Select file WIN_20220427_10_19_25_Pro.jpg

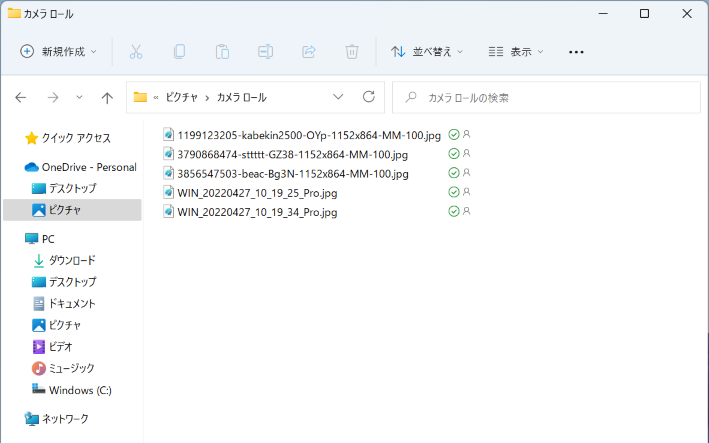pyautogui.click(x=257, y=193)
